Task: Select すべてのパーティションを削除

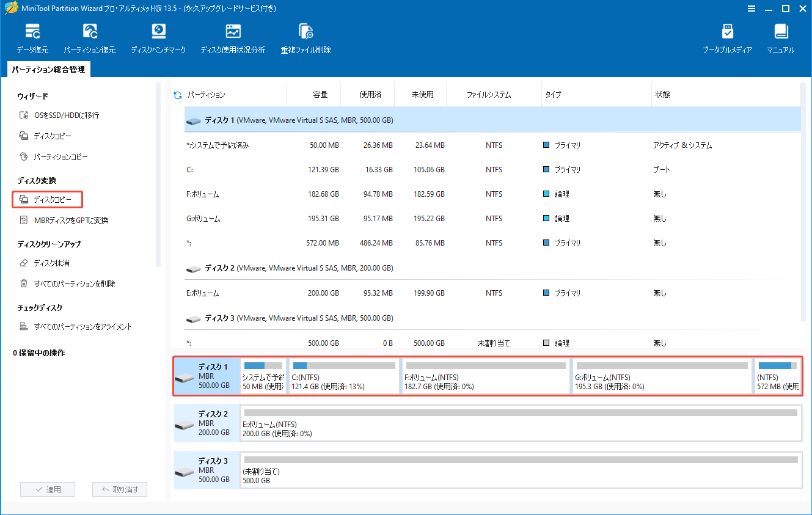Action: (75, 283)
